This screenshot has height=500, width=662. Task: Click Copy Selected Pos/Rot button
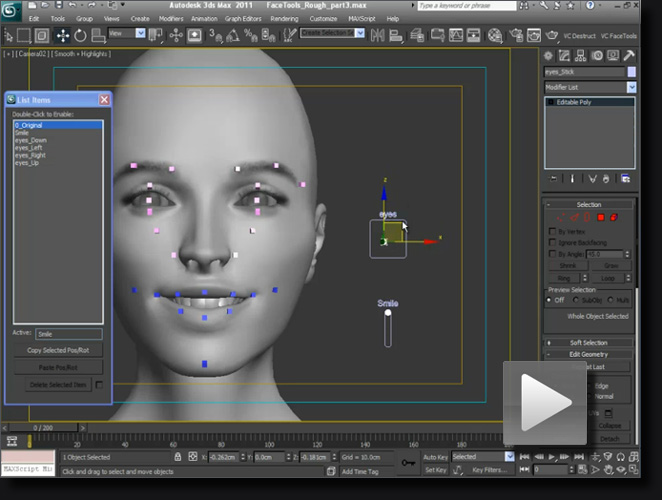point(57,350)
